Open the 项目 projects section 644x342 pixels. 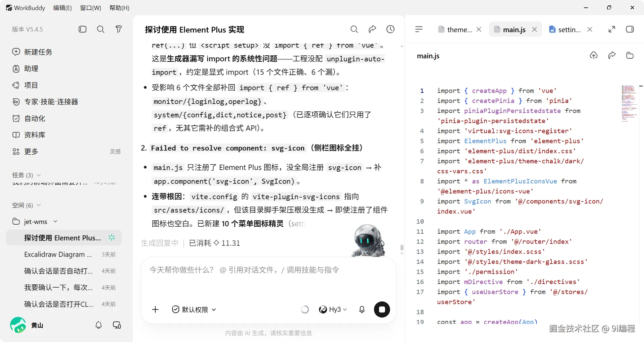click(25, 85)
